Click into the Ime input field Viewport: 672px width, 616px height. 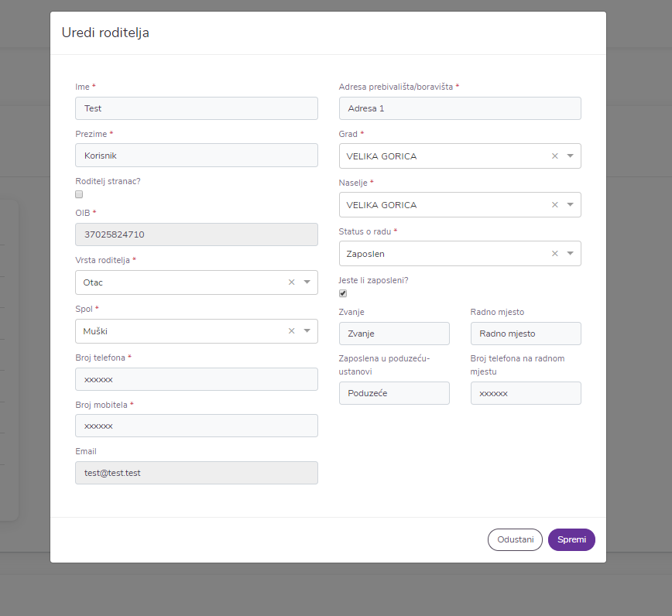(x=196, y=108)
